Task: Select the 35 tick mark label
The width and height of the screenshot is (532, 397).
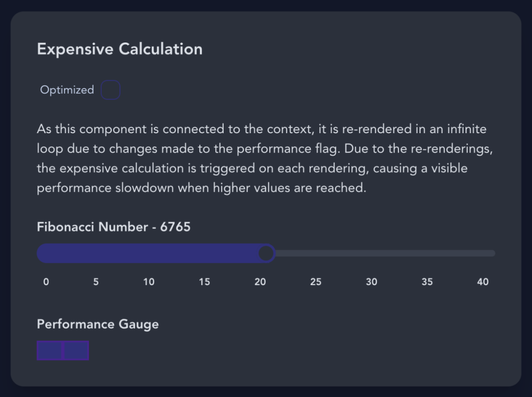Action: click(x=427, y=282)
